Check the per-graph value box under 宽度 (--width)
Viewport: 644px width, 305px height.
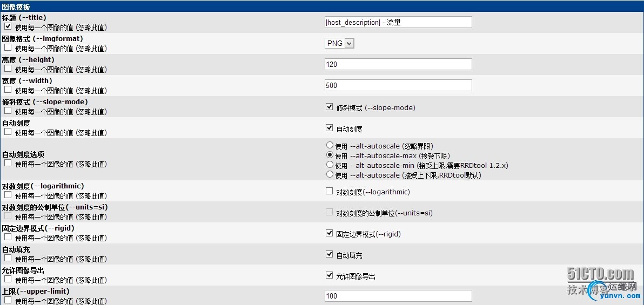pyautogui.click(x=8, y=90)
